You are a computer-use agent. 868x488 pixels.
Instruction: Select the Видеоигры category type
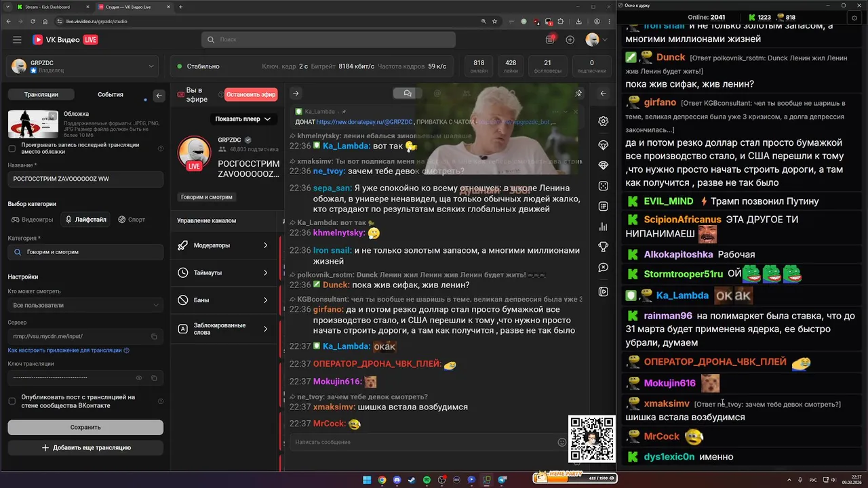pyautogui.click(x=32, y=220)
